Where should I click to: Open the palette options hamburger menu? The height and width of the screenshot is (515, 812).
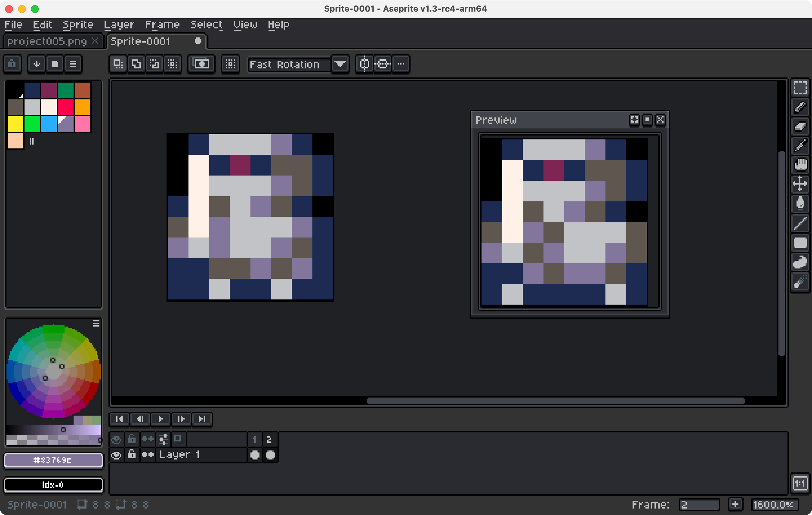[73, 64]
